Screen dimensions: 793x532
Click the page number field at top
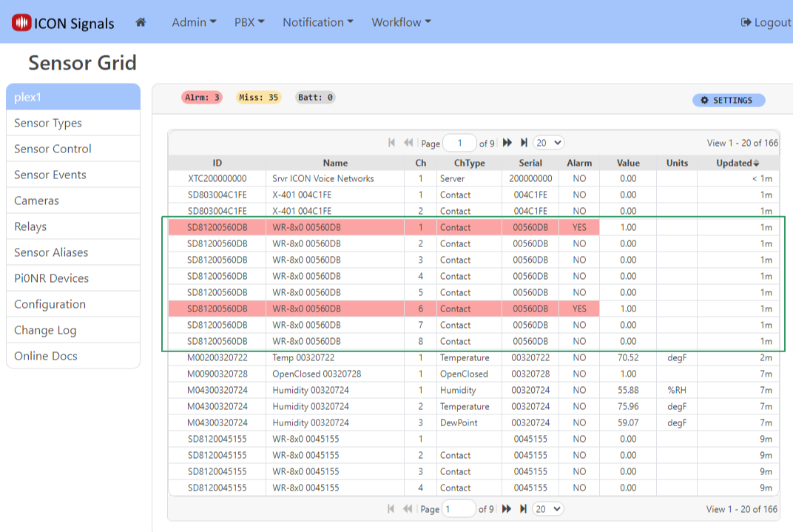click(x=459, y=143)
